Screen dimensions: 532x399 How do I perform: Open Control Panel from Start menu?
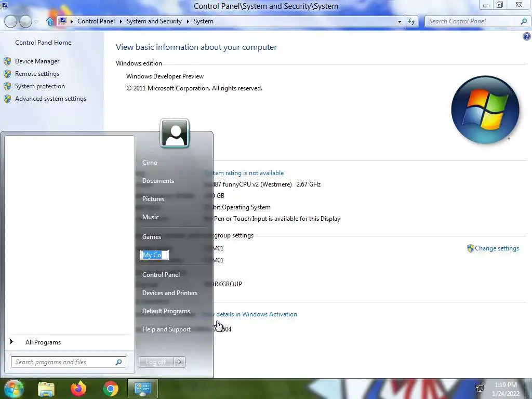click(161, 275)
